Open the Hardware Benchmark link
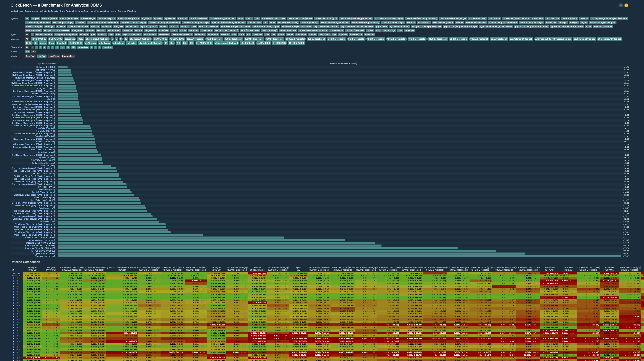The height and width of the screenshot is (361, 644). [x=84, y=11]
